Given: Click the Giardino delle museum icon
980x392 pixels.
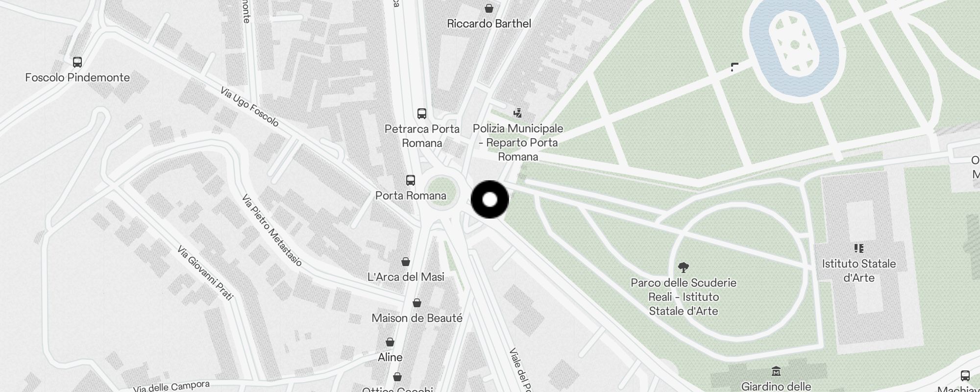Looking at the screenshot, I should (x=776, y=371).
